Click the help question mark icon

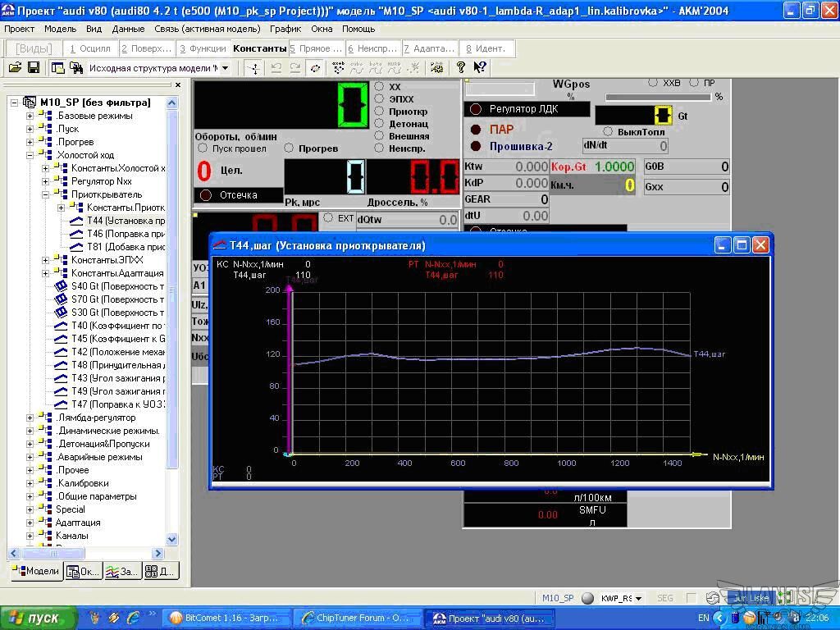461,68
